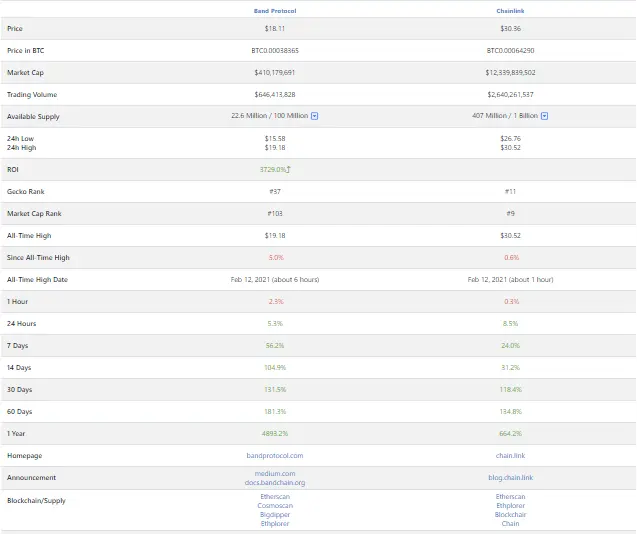This screenshot has width=637, height=534.
Task: Click 1 Year change 4893.2%
Action: 275,434
